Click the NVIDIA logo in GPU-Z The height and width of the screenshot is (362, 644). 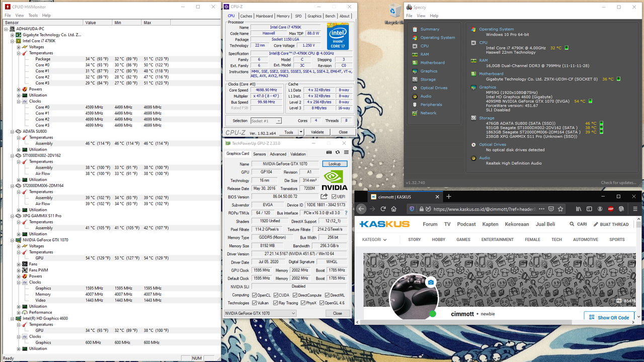(x=335, y=180)
